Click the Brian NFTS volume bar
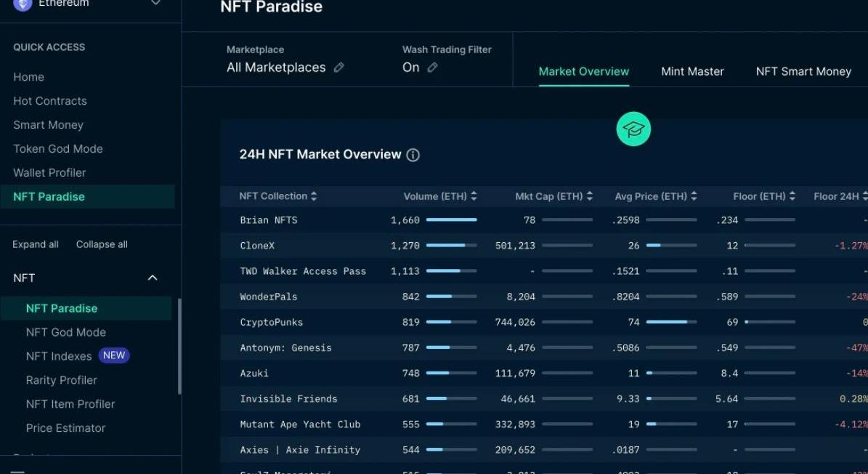 452,220
